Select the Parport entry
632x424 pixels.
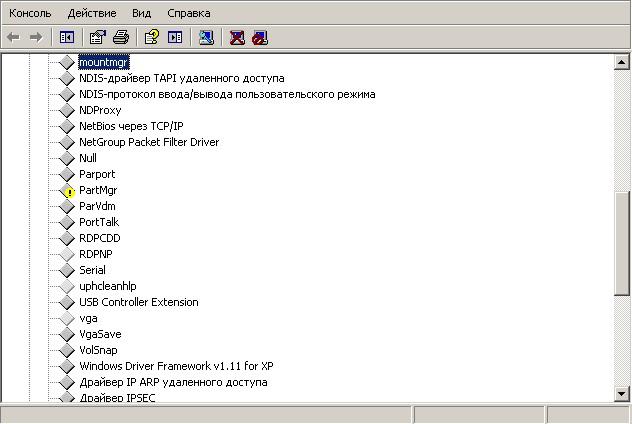(x=97, y=174)
